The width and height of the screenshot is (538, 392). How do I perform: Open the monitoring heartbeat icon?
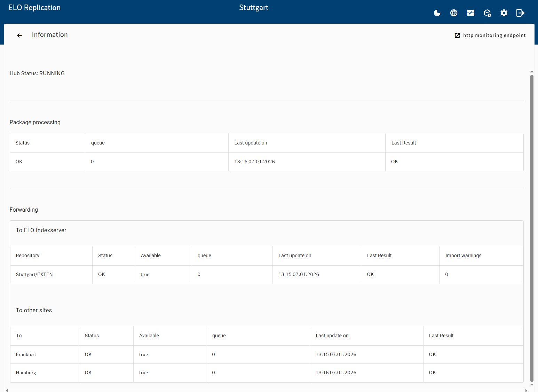point(470,13)
